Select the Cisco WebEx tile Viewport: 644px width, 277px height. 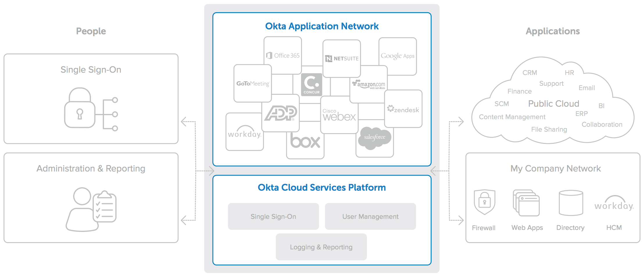coord(339,115)
